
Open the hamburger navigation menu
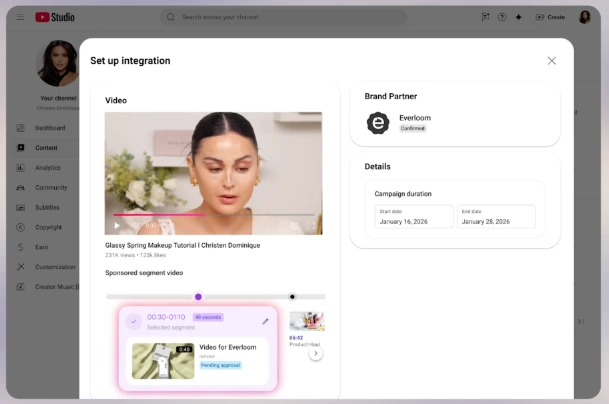pos(20,17)
